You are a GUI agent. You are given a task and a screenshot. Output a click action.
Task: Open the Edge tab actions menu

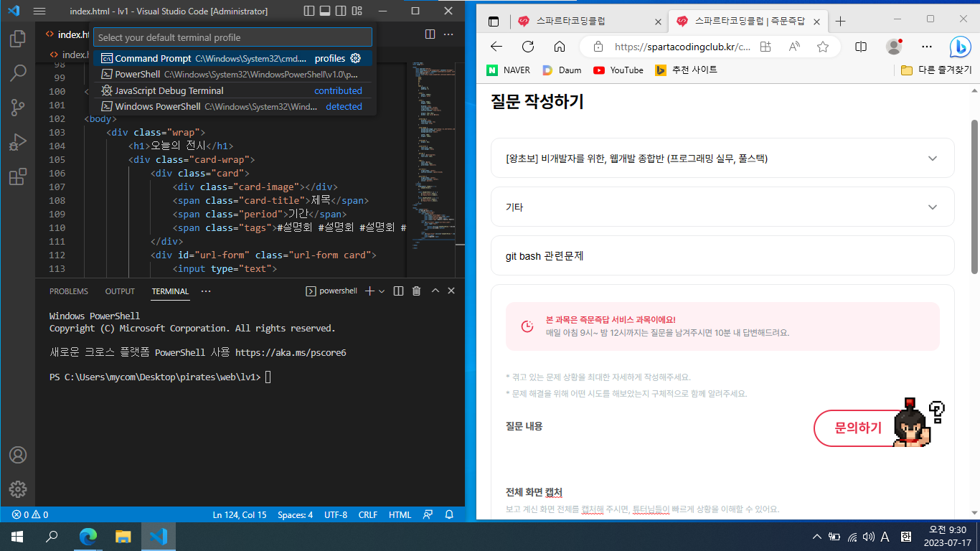point(494,22)
